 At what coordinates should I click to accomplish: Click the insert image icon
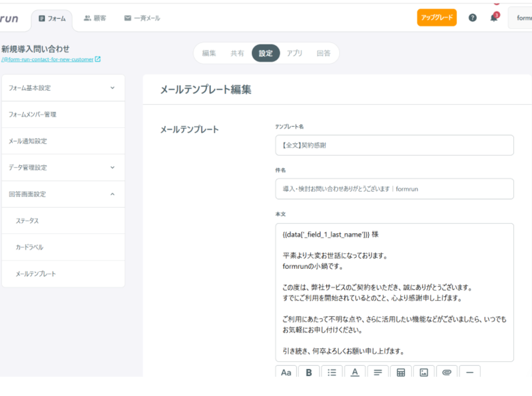coord(423,372)
